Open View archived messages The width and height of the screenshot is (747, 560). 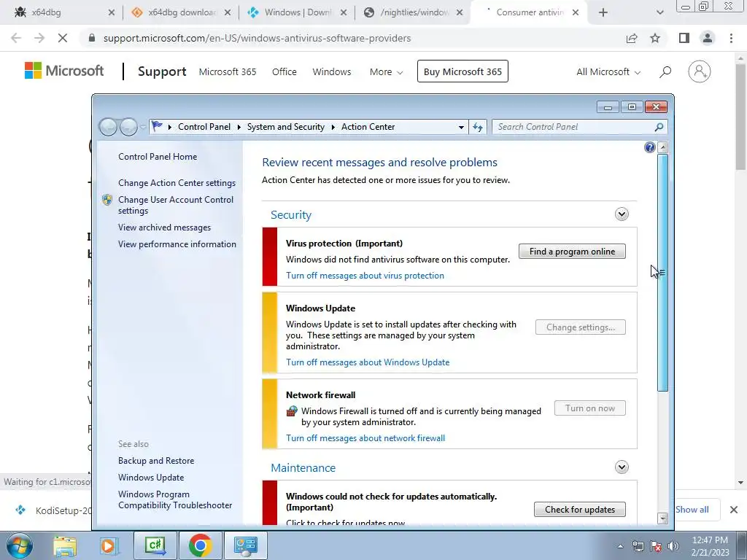pos(164,227)
